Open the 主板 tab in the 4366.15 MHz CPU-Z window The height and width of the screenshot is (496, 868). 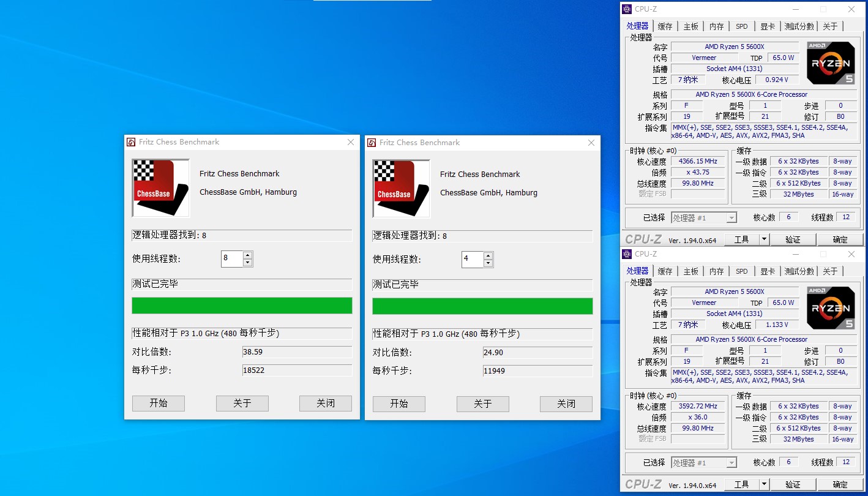coord(691,26)
